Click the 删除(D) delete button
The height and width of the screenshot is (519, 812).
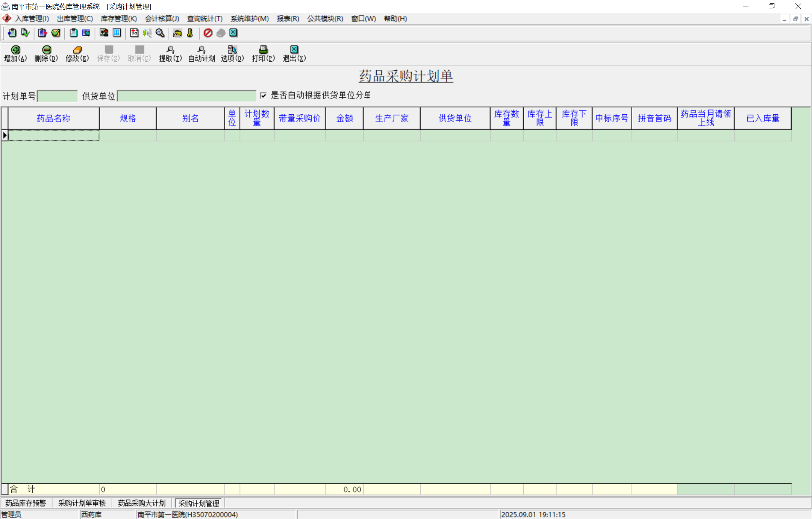(46, 53)
